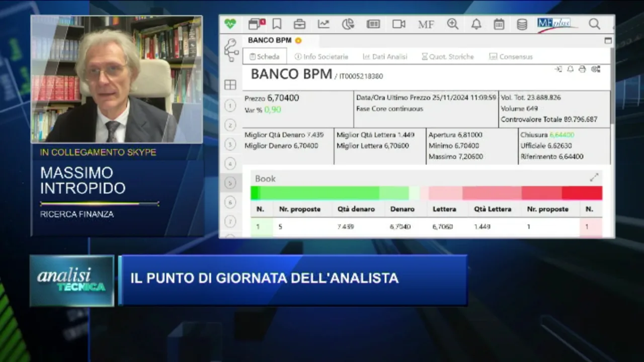
Task: Open the Consensus tab
Action: click(511, 57)
